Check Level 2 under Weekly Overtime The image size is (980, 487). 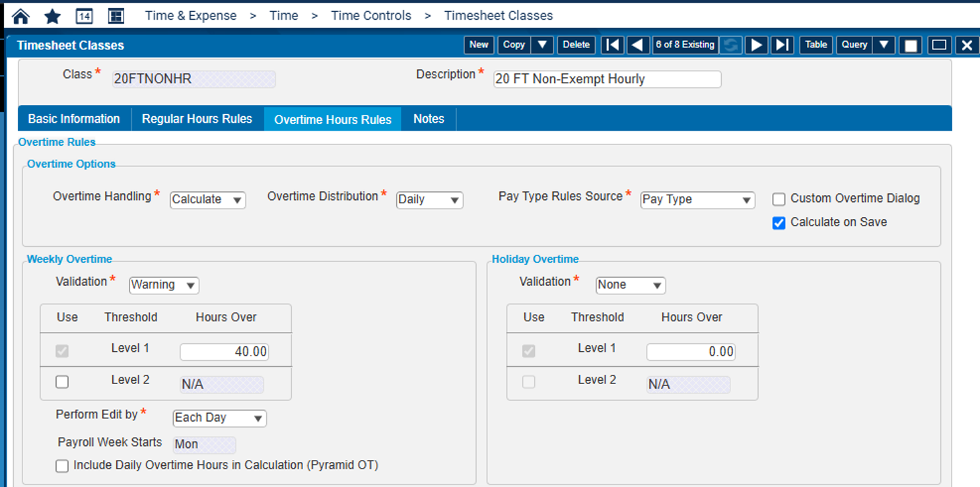coord(61,381)
